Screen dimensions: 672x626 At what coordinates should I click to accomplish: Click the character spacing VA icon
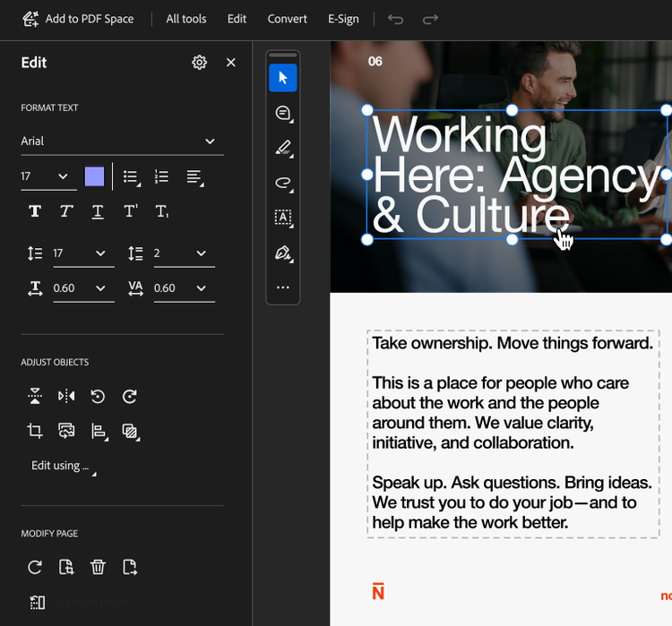pyautogui.click(x=135, y=288)
